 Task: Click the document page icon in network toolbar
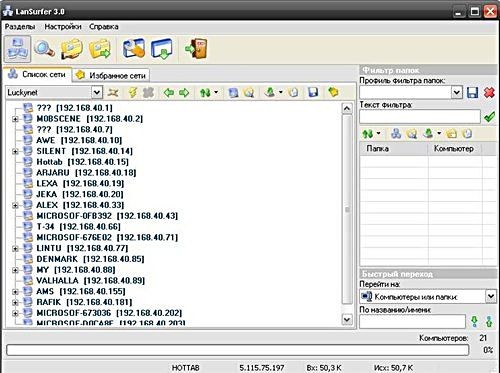(x=293, y=92)
